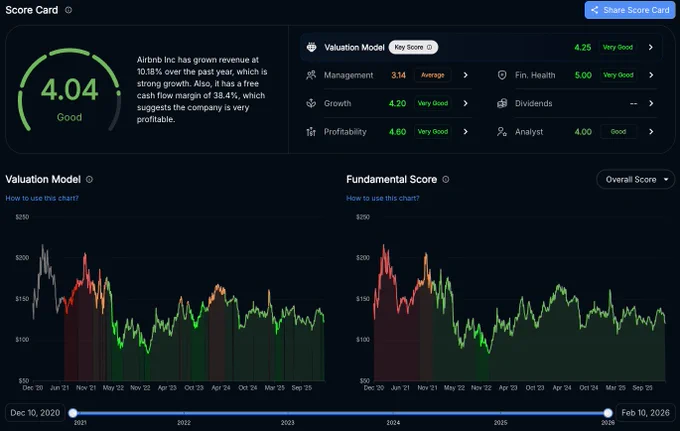The height and width of the screenshot is (431, 680).
Task: Click the Valuation Model diamond icon
Action: [311, 47]
